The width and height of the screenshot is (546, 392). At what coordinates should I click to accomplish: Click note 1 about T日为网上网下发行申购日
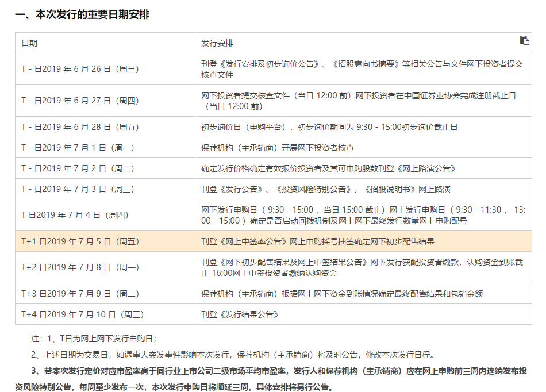click(x=94, y=339)
